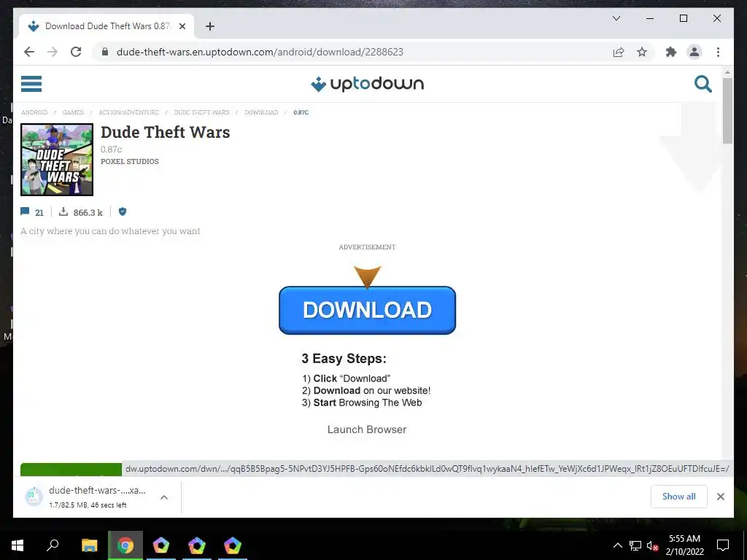The height and width of the screenshot is (560, 747).
Task: Bookmark this page with the star icon
Action: (642, 52)
